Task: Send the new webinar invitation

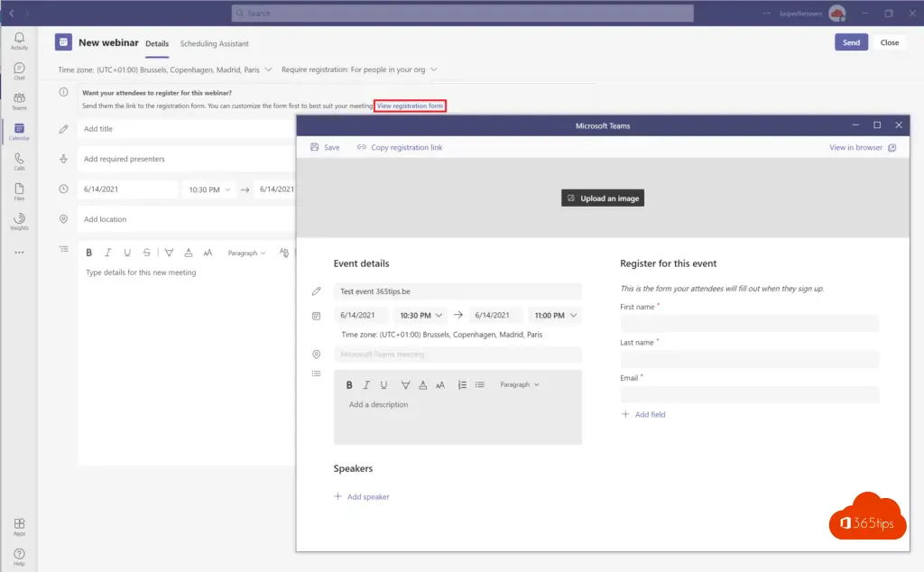Action: (851, 42)
